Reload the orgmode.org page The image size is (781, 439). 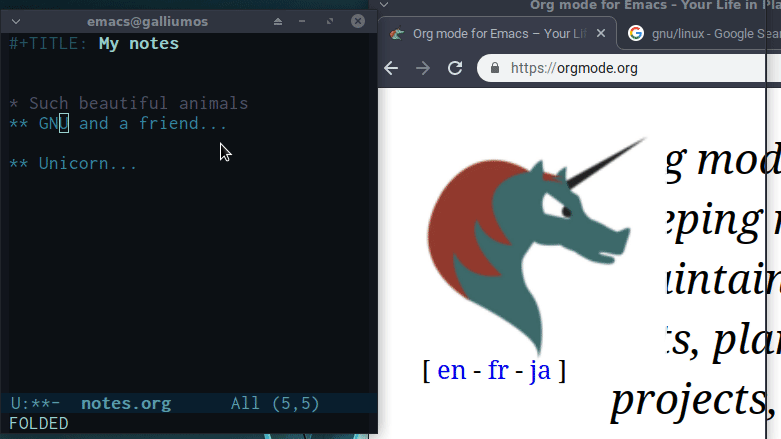pyautogui.click(x=455, y=68)
